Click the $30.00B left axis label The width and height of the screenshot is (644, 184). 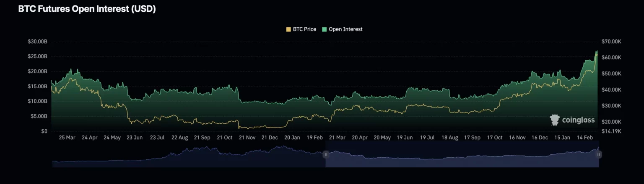[37, 42]
